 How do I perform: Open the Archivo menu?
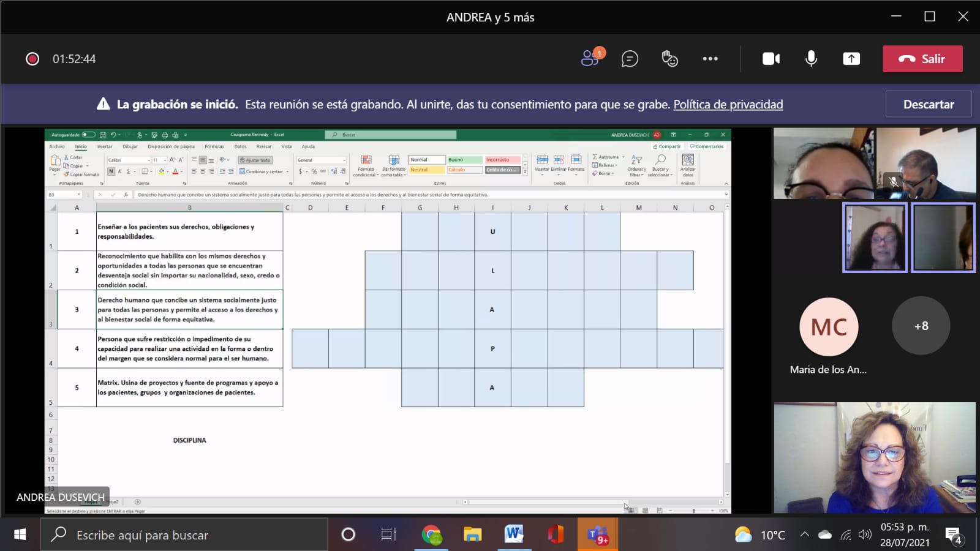57,146
